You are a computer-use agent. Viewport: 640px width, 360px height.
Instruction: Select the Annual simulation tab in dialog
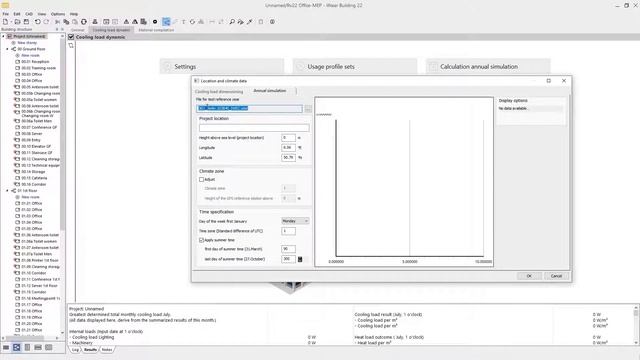coord(270,91)
